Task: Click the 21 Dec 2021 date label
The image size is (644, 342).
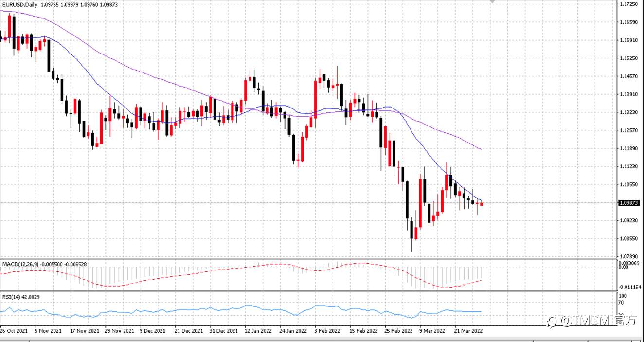Action: [189, 331]
